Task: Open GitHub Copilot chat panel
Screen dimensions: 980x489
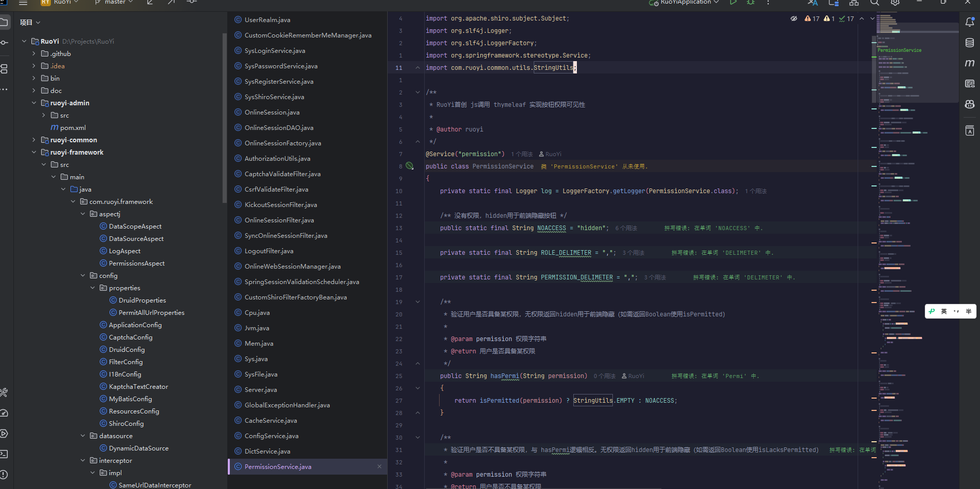Action: [969, 104]
